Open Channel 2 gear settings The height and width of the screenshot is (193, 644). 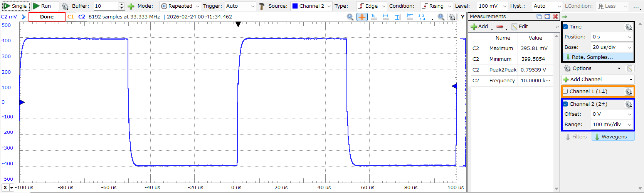(628, 104)
